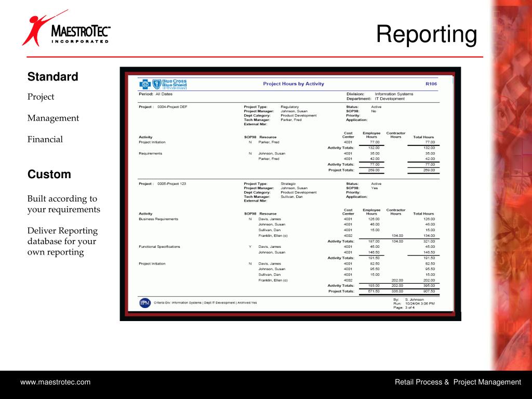Select the 'Custom' heading
532x399 pixels.
[x=49, y=175]
